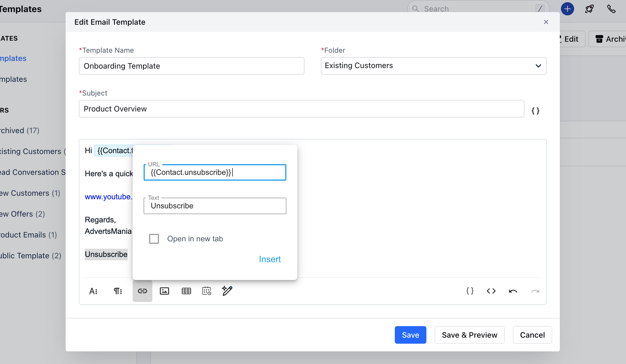Click the meeting scheduler calendar icon
The width and height of the screenshot is (626, 364).
[x=206, y=291]
